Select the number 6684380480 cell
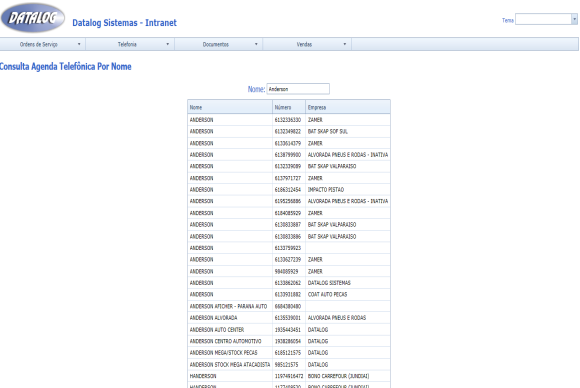The height and width of the screenshot is (388, 580). pyautogui.click(x=289, y=306)
